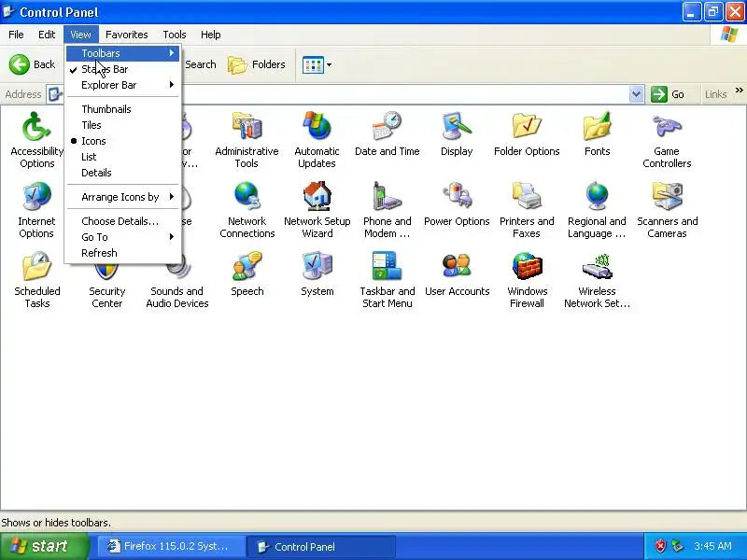Toggle the Status Bar checkmark option
The image size is (747, 560).
coord(123,69)
